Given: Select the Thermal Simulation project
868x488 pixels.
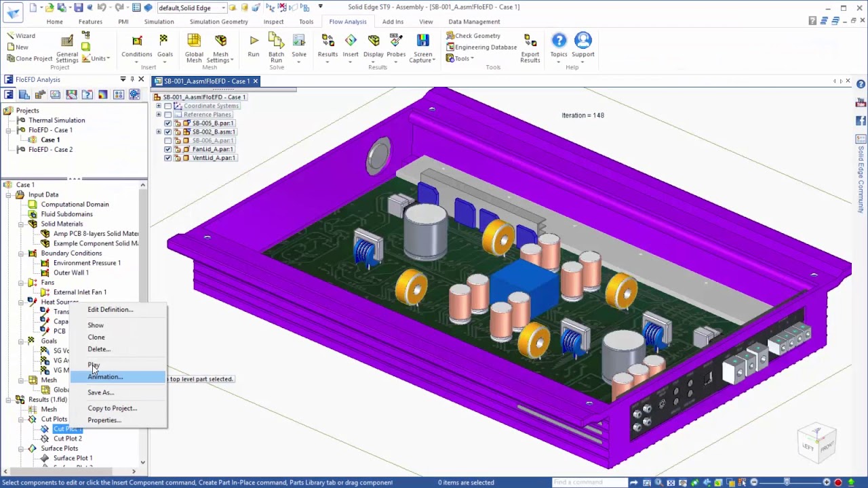Looking at the screenshot, I should [x=57, y=120].
